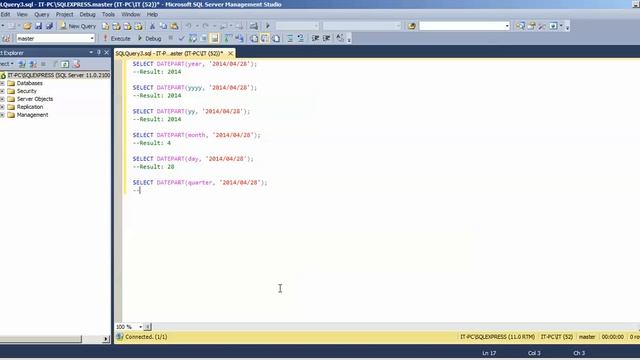Screen dimensions: 640x360
Task: Click the Copy icon in the toolbar
Action: coord(163,26)
